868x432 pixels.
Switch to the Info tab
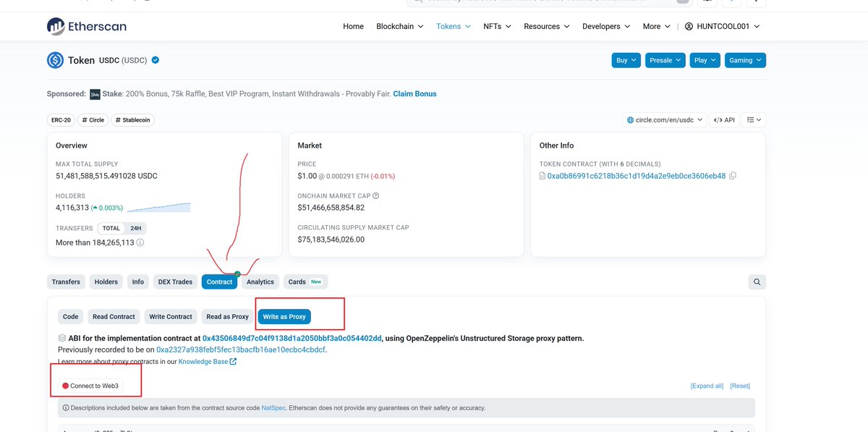coord(138,281)
